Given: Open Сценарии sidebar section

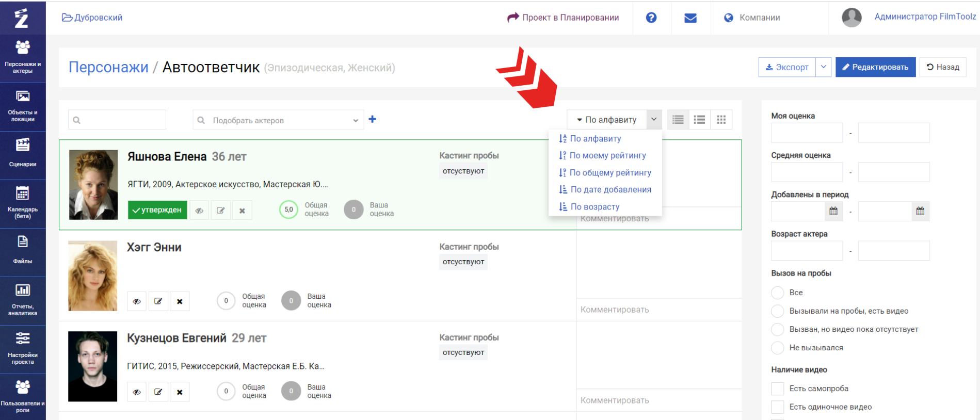Looking at the screenshot, I should pyautogui.click(x=23, y=155).
